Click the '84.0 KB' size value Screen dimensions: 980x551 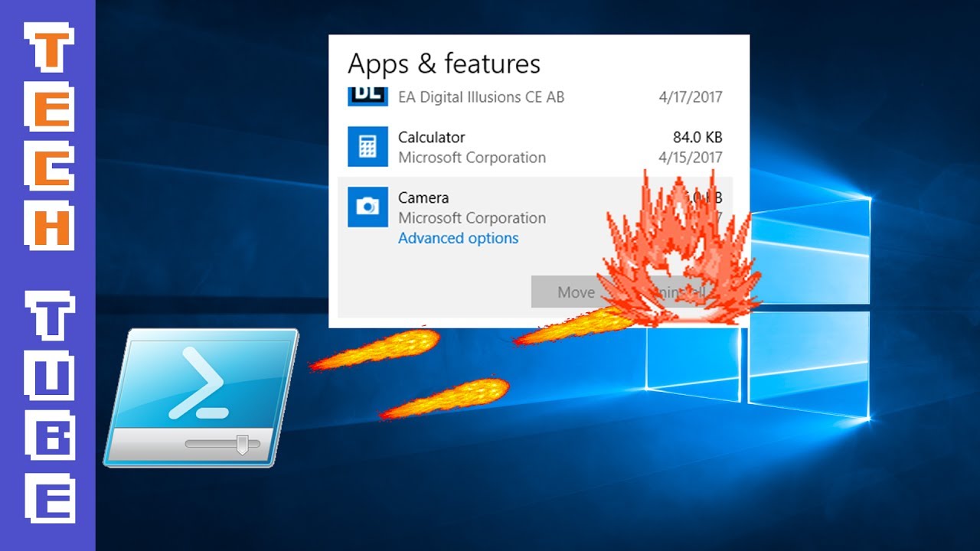[x=697, y=137]
